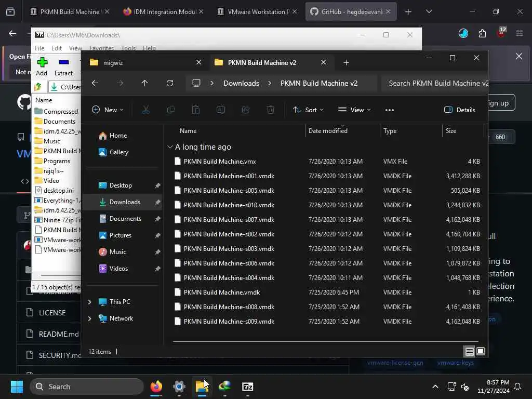Image resolution: width=532 pixels, height=399 pixels.
Task: Expand breadcrumb chevron after Downloads
Action: pyautogui.click(x=270, y=83)
